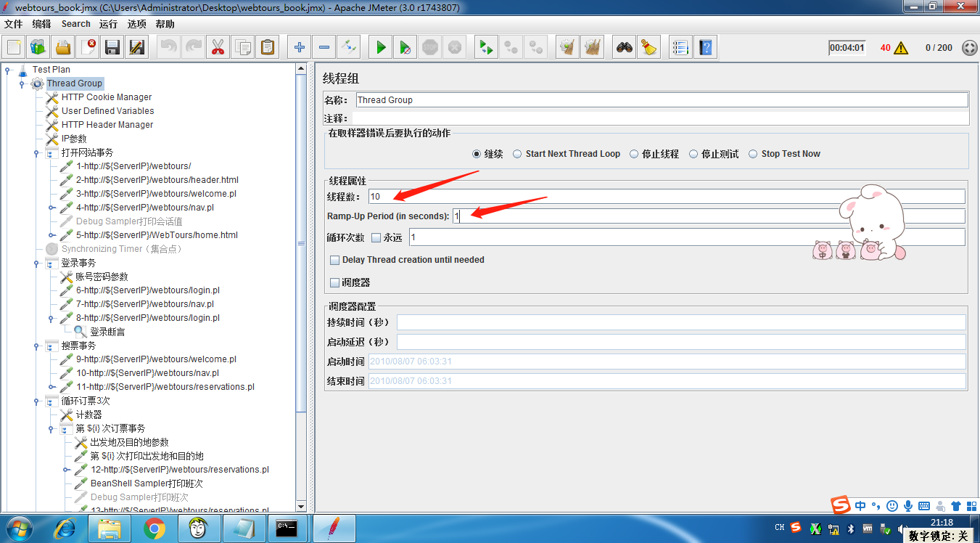The width and height of the screenshot is (980, 543).
Task: Collapse the Thread Group tree node
Action: pos(22,83)
